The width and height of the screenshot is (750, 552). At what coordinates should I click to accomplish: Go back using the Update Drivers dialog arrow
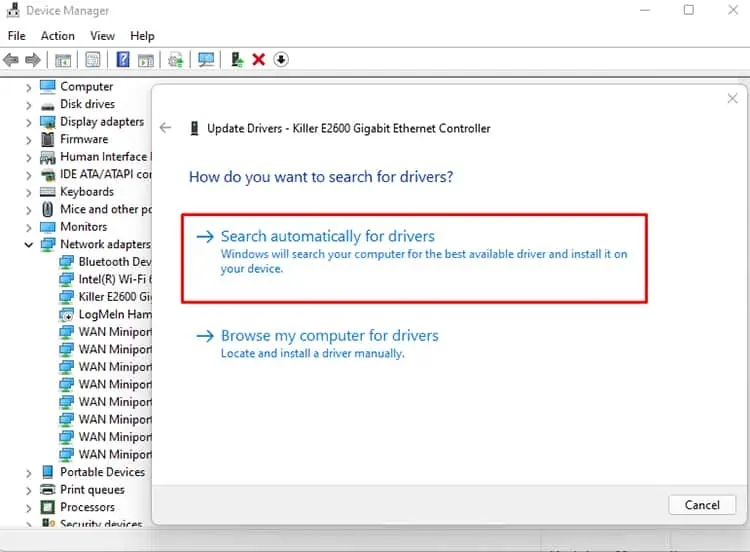point(166,128)
